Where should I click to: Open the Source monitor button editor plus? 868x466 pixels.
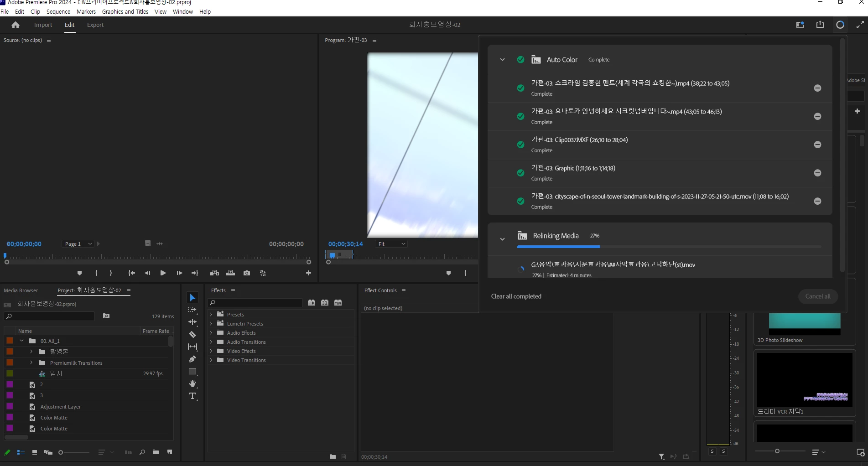[308, 273]
